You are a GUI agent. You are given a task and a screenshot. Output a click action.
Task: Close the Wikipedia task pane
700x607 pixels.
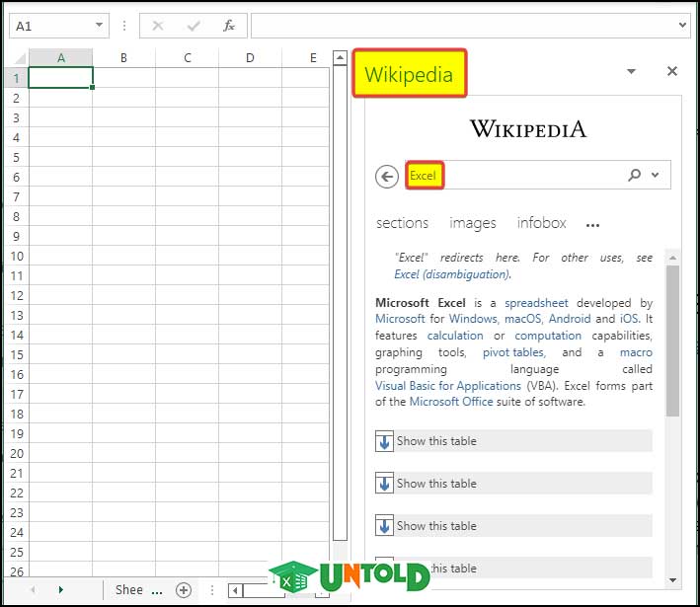[672, 71]
